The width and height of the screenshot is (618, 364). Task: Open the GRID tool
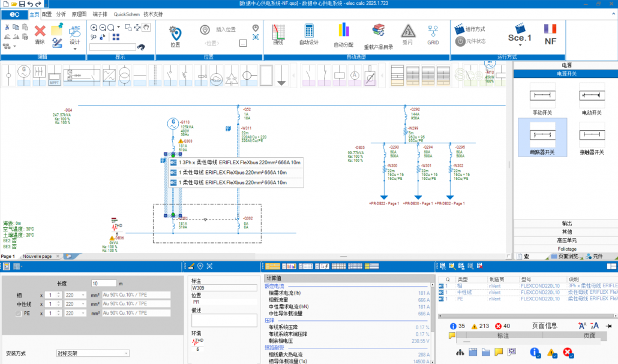click(x=433, y=34)
